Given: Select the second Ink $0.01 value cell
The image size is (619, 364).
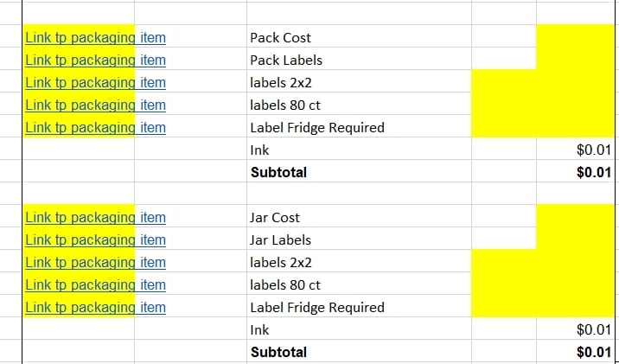Looking at the screenshot, I should point(575,329).
